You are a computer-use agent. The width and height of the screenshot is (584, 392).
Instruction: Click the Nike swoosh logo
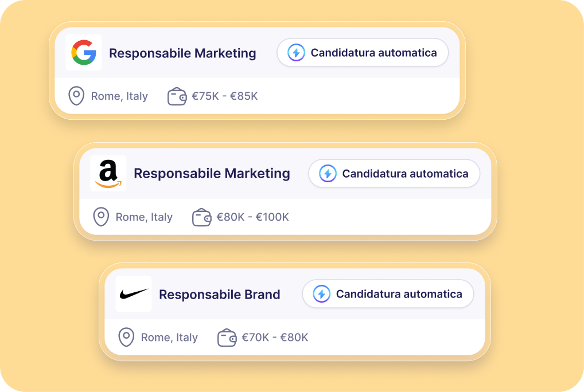tap(134, 294)
